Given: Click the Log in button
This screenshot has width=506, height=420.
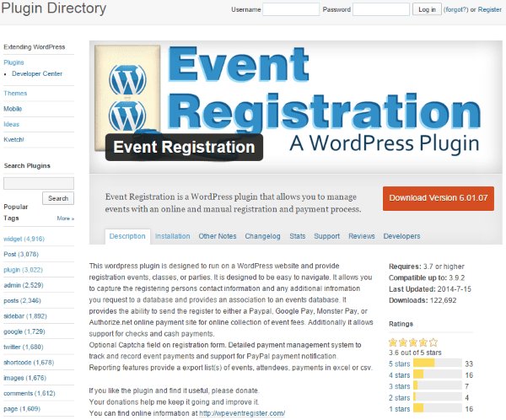Looking at the screenshot, I should click(427, 9).
